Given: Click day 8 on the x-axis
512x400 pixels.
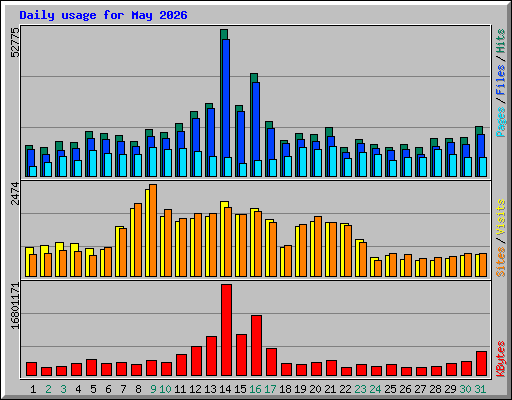Looking at the screenshot, I should pos(138,389).
